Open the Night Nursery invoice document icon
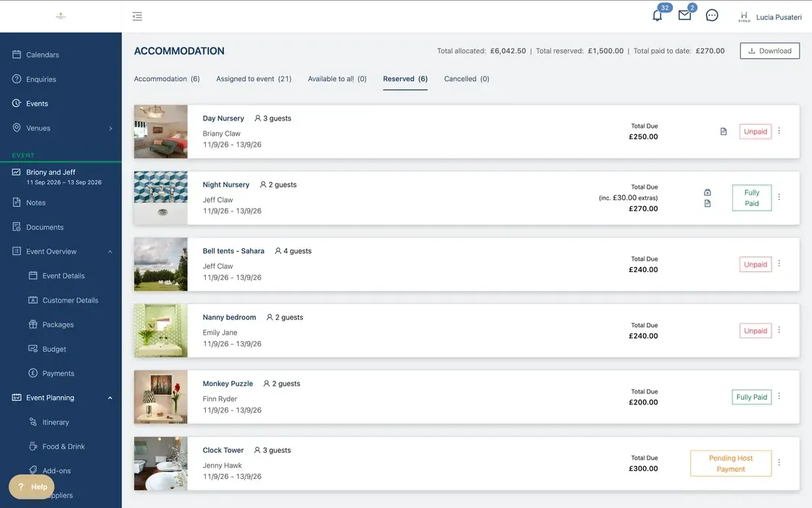 708,203
